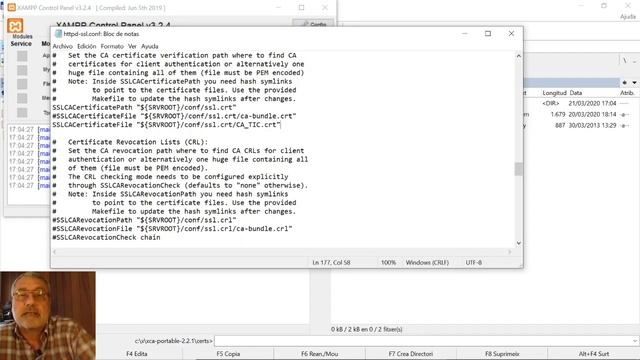The image size is (640, 360).
Task: Open the command line history dropdown
Action: [635, 341]
